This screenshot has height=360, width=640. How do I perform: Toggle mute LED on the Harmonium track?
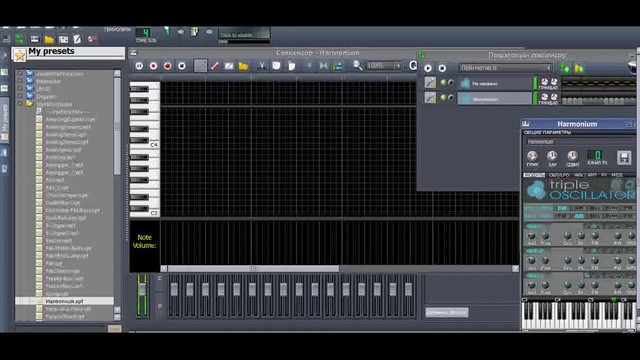(x=443, y=98)
